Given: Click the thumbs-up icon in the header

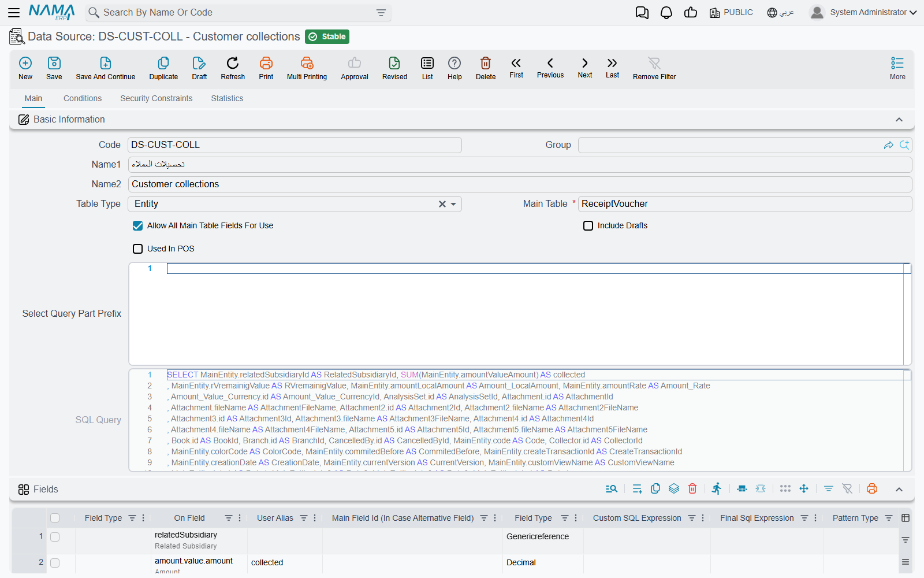Looking at the screenshot, I should [691, 13].
